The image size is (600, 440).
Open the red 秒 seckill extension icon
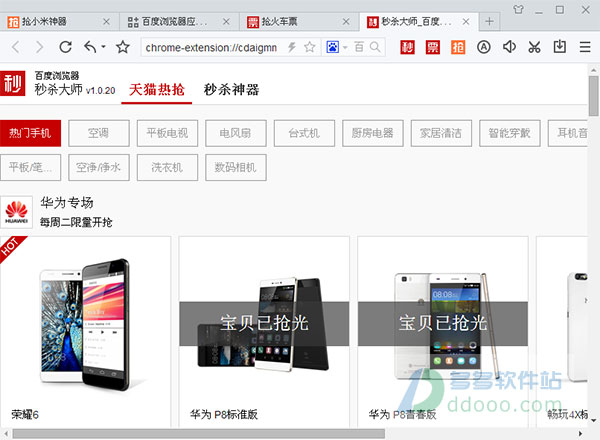tap(408, 47)
